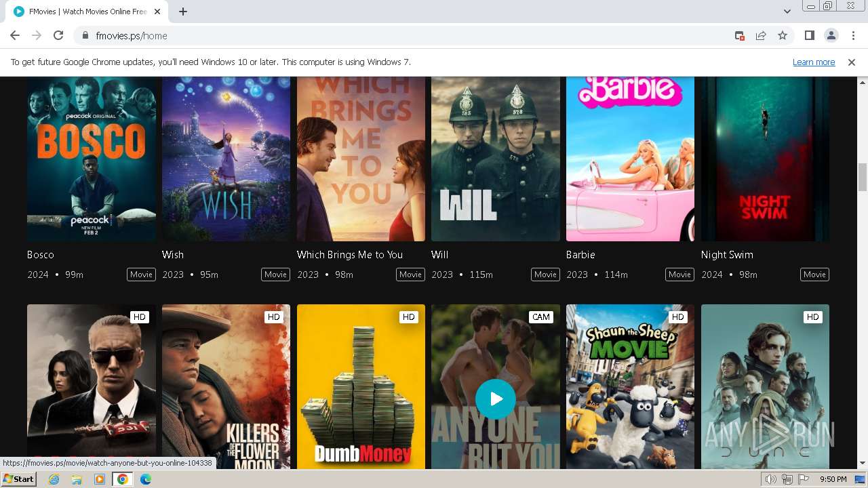The height and width of the screenshot is (488, 868).
Task: Open the Chrome side panel
Action: coord(809,36)
